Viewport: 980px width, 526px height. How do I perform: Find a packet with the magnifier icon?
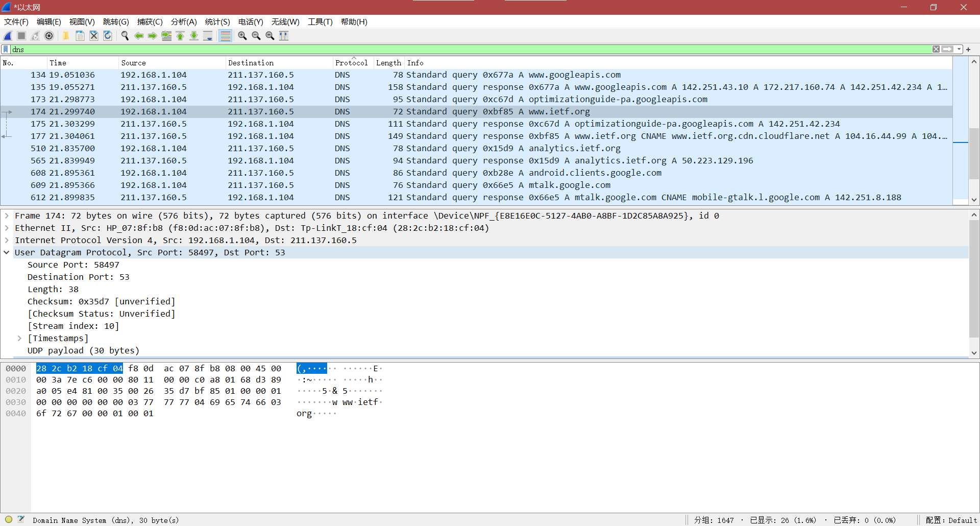125,36
